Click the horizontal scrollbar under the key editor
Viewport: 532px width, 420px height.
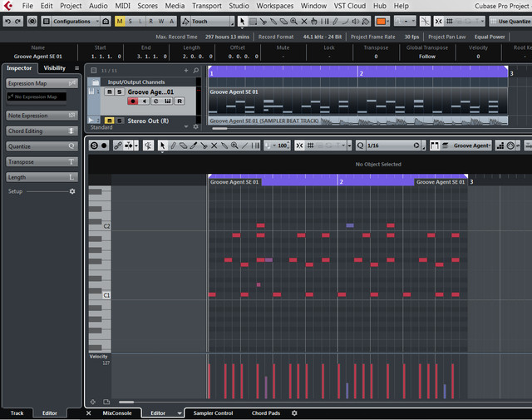point(126,402)
